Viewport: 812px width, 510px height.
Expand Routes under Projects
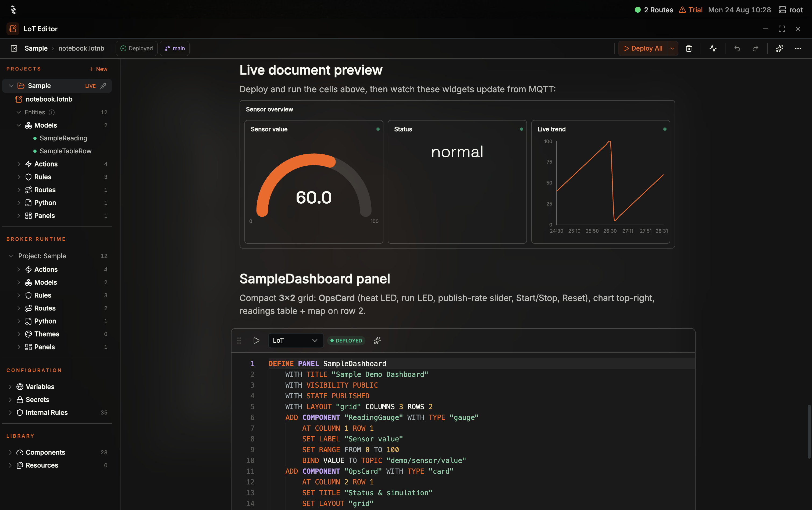[x=19, y=190]
